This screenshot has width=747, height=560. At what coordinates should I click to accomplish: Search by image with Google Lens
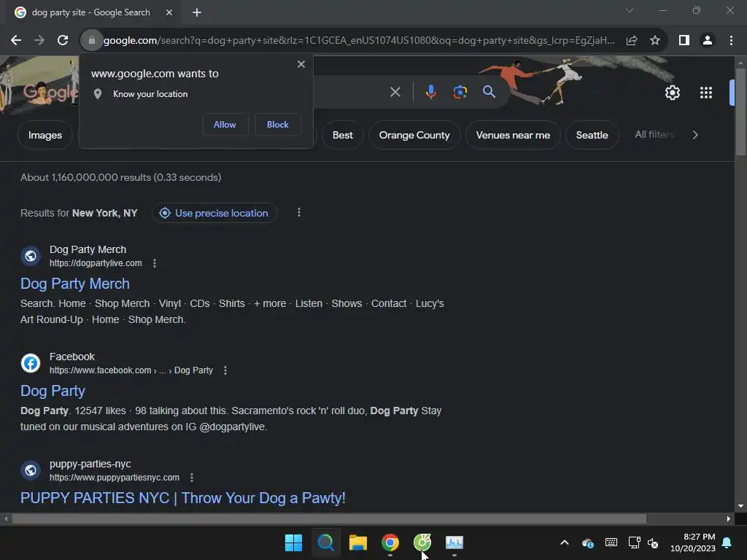point(460,92)
